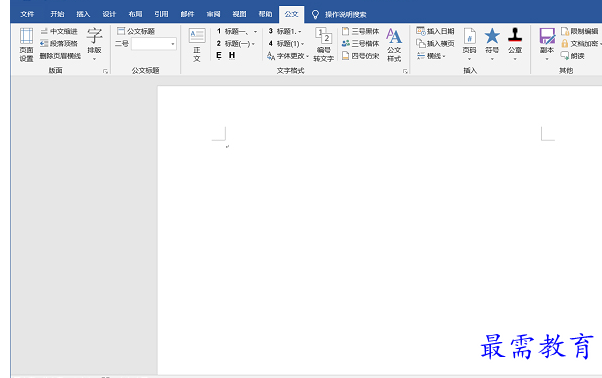The height and width of the screenshot is (378, 602).
Task: Apply 段落顶格 paragraph flush
Action: click(x=59, y=44)
